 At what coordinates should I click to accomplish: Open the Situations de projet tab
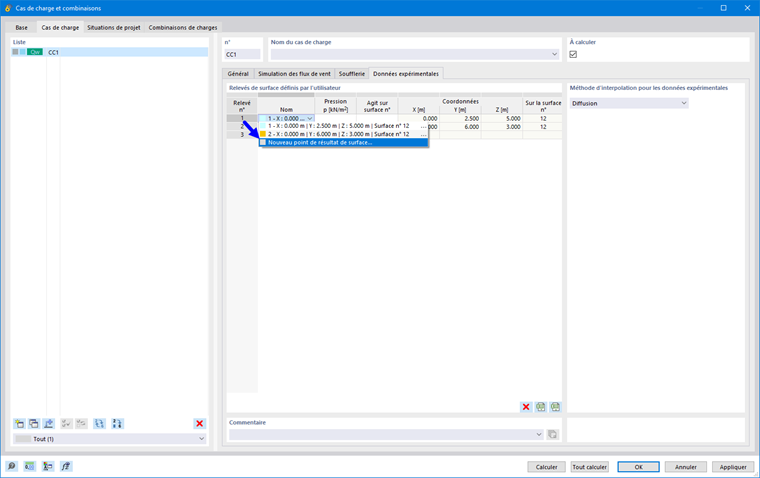114,28
